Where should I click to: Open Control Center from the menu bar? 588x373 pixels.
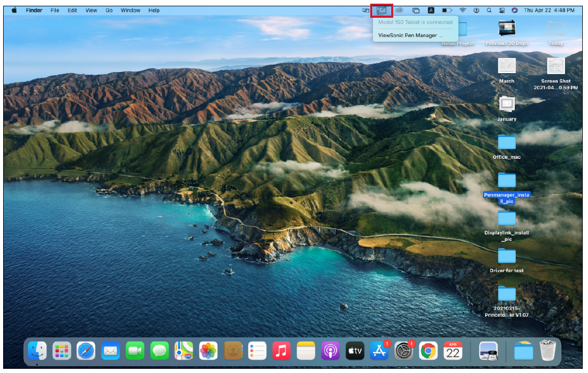coord(502,10)
